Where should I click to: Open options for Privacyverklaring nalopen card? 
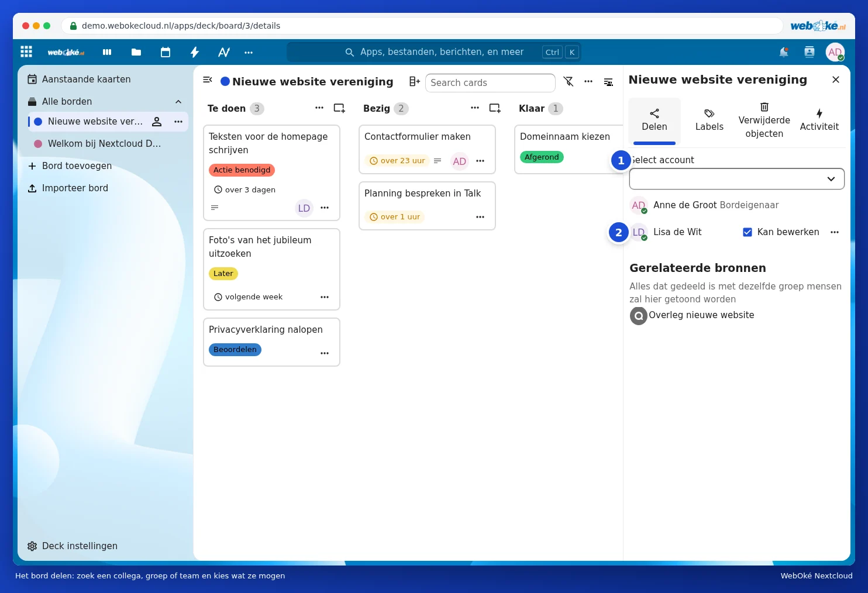click(x=325, y=353)
